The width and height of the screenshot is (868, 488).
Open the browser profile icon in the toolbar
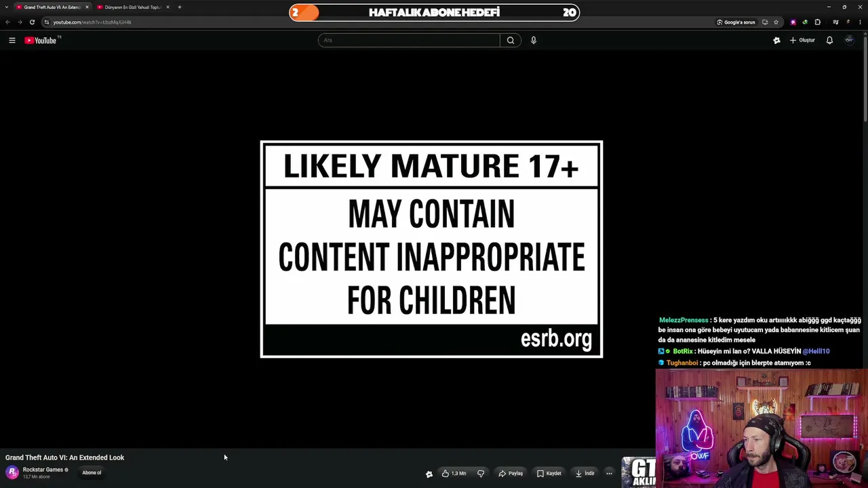click(x=848, y=22)
